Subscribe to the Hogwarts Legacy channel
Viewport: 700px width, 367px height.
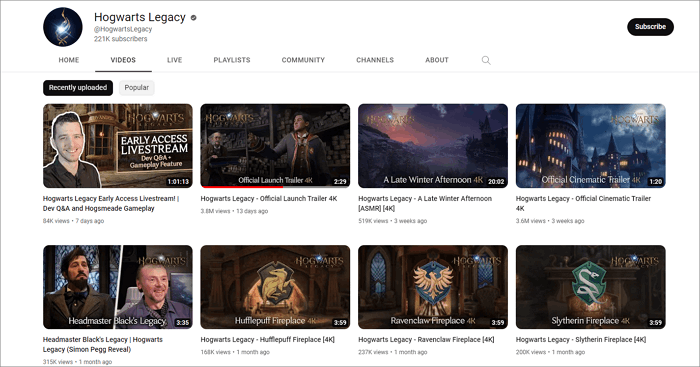pos(650,27)
